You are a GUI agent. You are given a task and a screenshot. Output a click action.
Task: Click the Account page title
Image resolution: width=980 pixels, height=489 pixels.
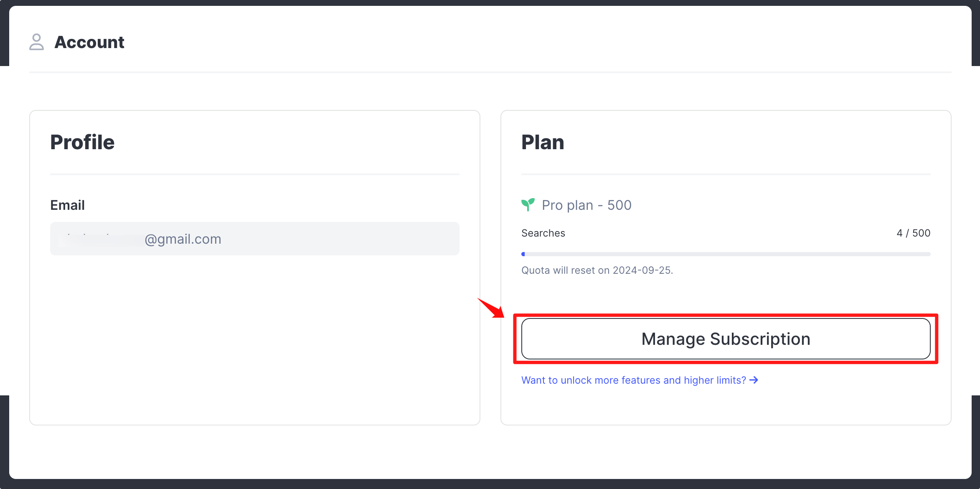[x=89, y=42]
